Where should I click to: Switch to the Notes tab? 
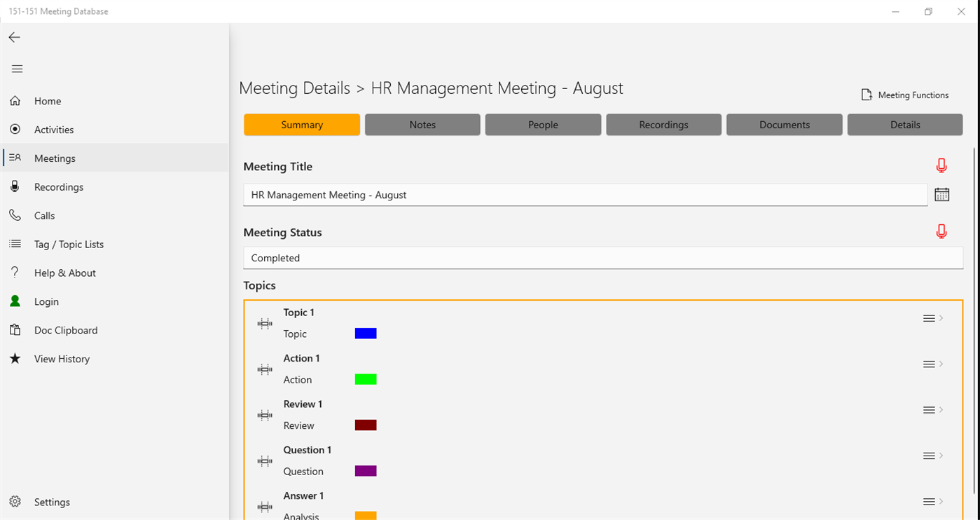(x=422, y=124)
